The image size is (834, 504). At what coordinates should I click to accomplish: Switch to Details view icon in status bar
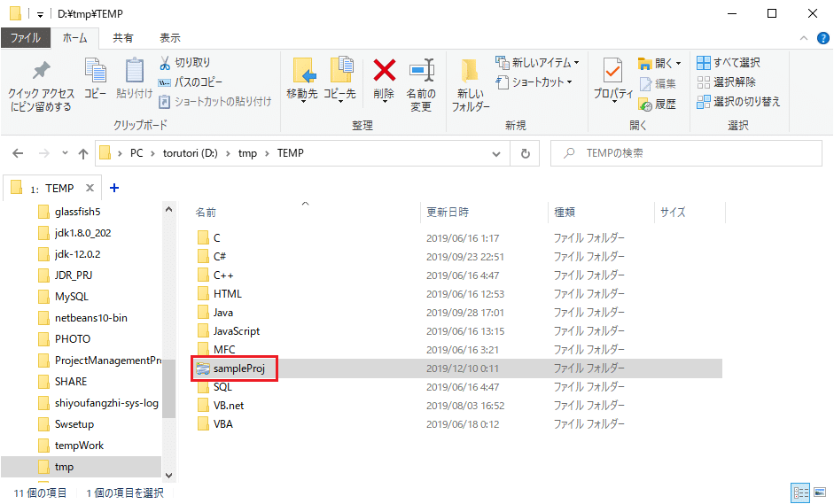[800, 492]
